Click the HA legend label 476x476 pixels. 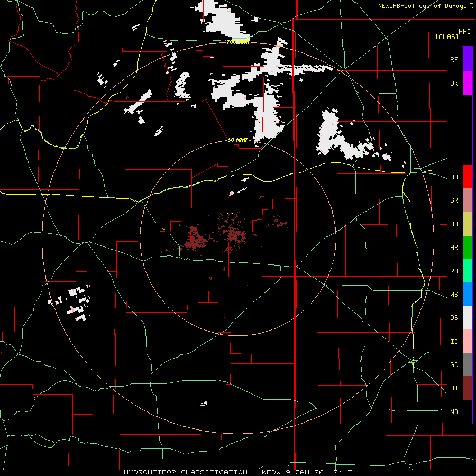454,177
